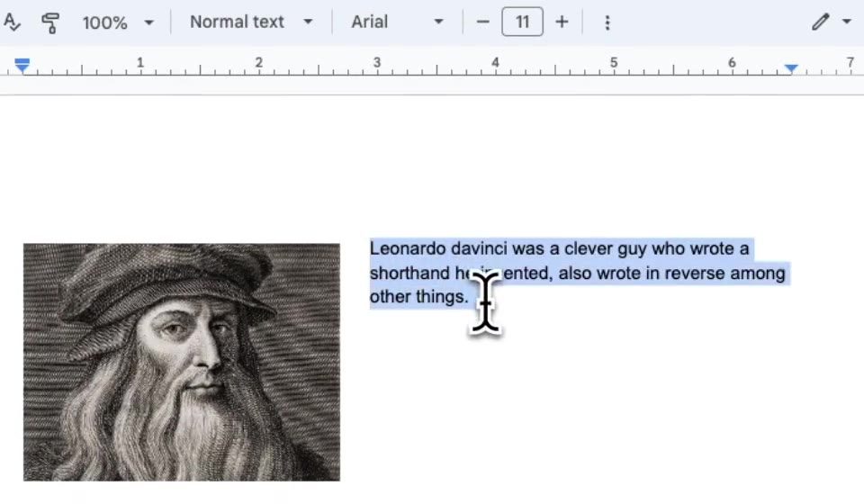This screenshot has height=504, width=864.
Task: Click the spell check icon
Action: coord(12,22)
